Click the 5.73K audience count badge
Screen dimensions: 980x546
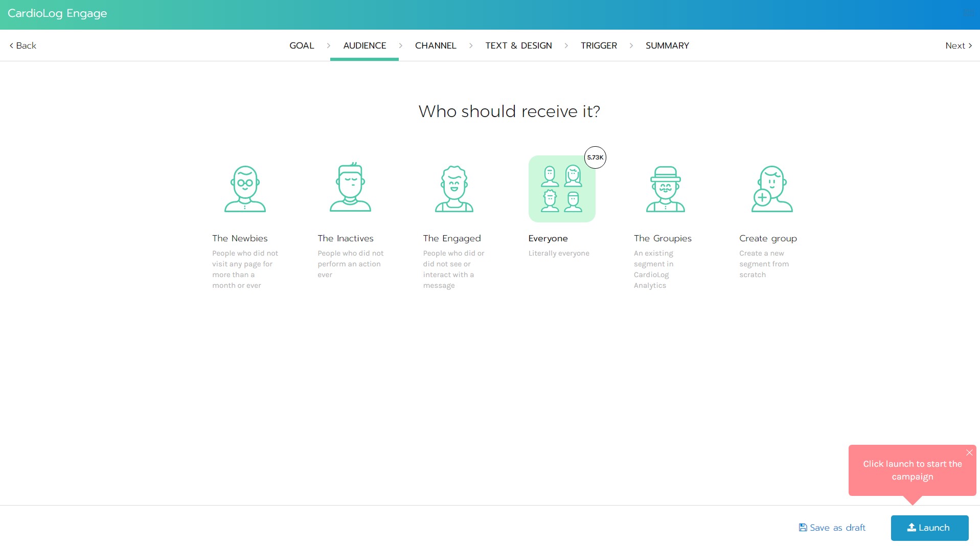pos(595,157)
